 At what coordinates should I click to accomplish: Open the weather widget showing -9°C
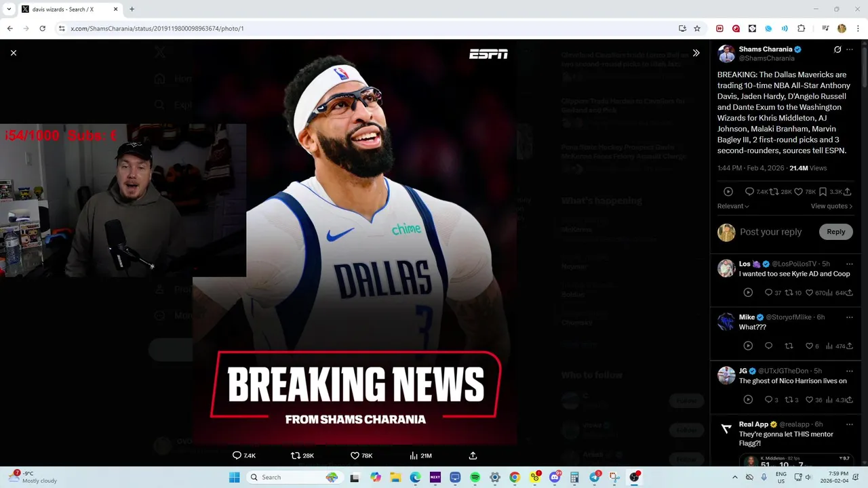[x=33, y=477]
